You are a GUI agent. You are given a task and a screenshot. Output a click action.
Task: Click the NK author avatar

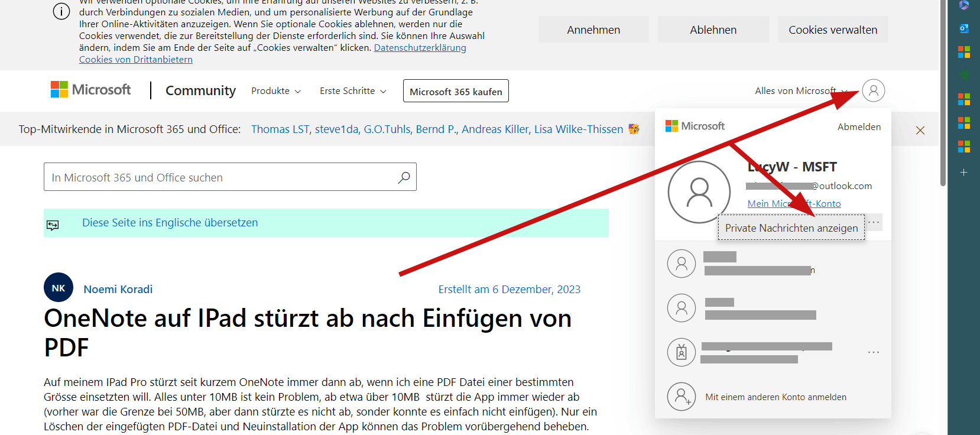59,288
